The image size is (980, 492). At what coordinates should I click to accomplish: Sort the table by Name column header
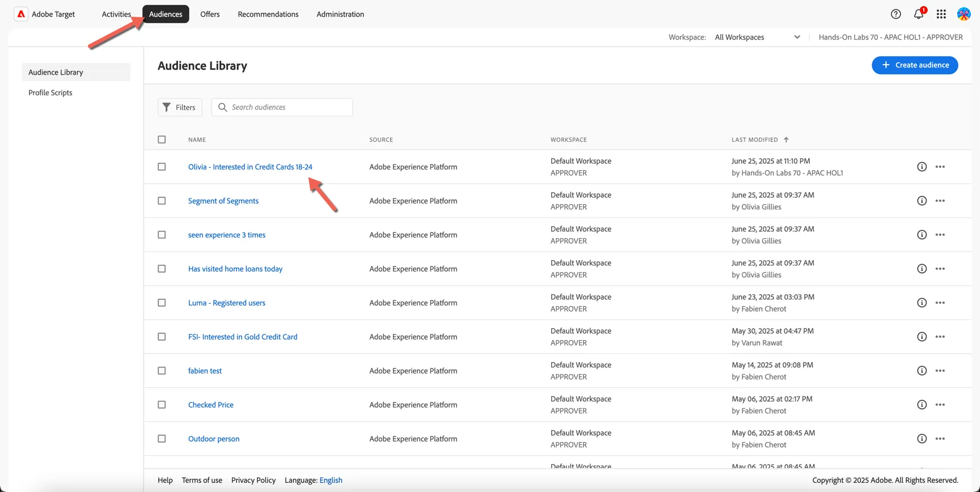point(197,139)
